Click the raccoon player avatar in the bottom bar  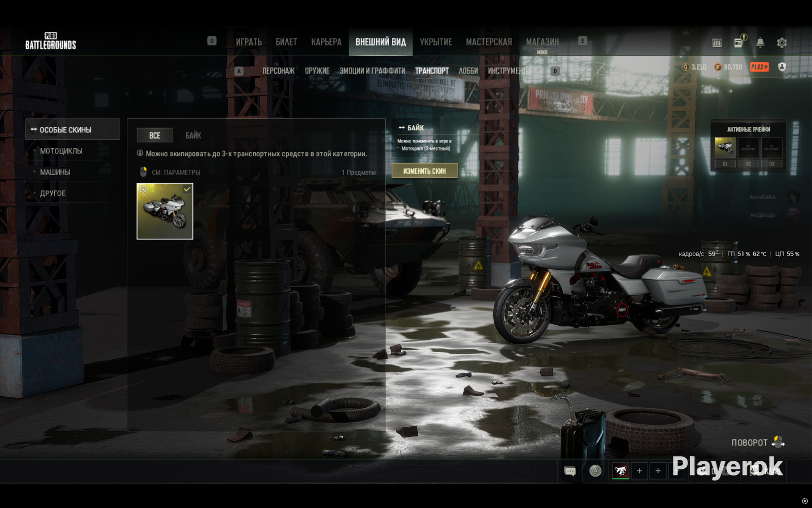[621, 471]
